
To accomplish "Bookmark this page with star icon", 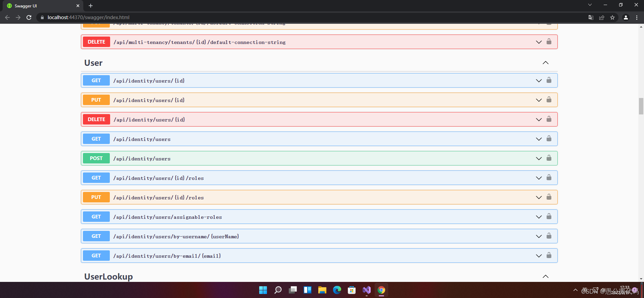I will 612,17.
